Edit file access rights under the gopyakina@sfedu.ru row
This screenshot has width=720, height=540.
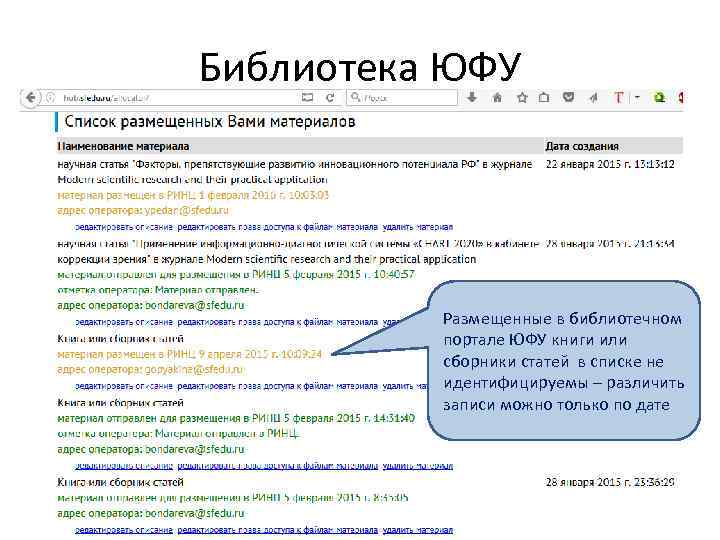(278, 386)
